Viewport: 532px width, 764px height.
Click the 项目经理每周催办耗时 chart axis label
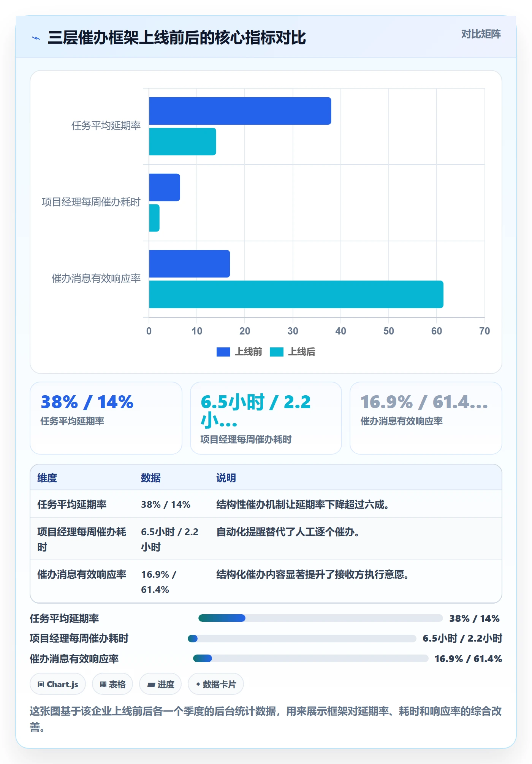click(x=91, y=202)
